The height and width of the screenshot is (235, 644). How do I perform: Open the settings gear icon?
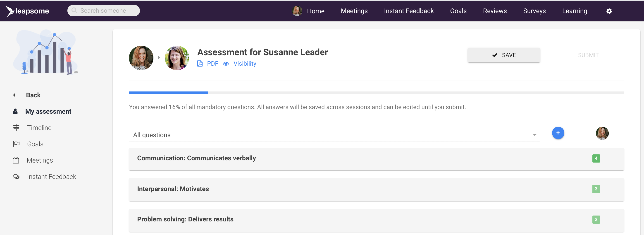[x=609, y=11]
